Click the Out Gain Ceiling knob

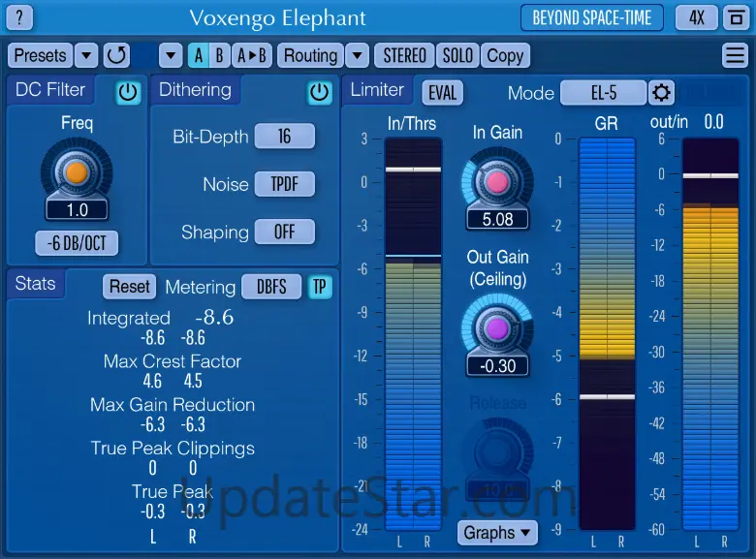[x=497, y=328]
